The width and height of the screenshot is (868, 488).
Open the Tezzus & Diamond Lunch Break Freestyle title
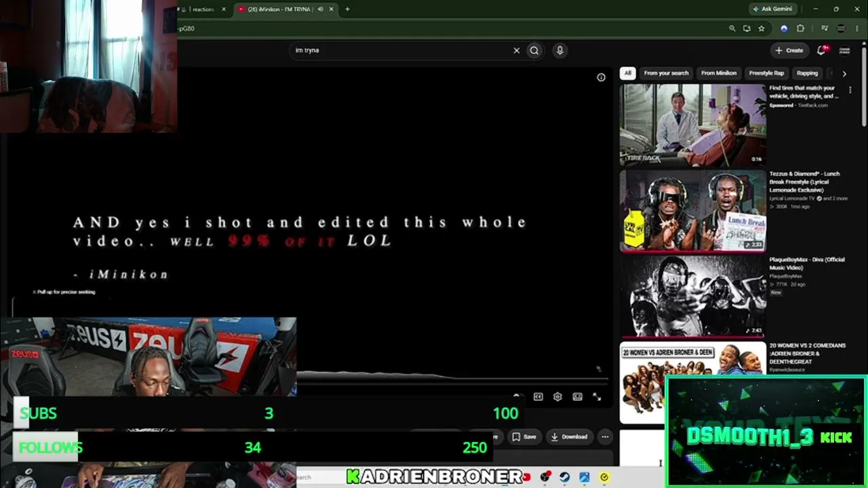(805, 182)
